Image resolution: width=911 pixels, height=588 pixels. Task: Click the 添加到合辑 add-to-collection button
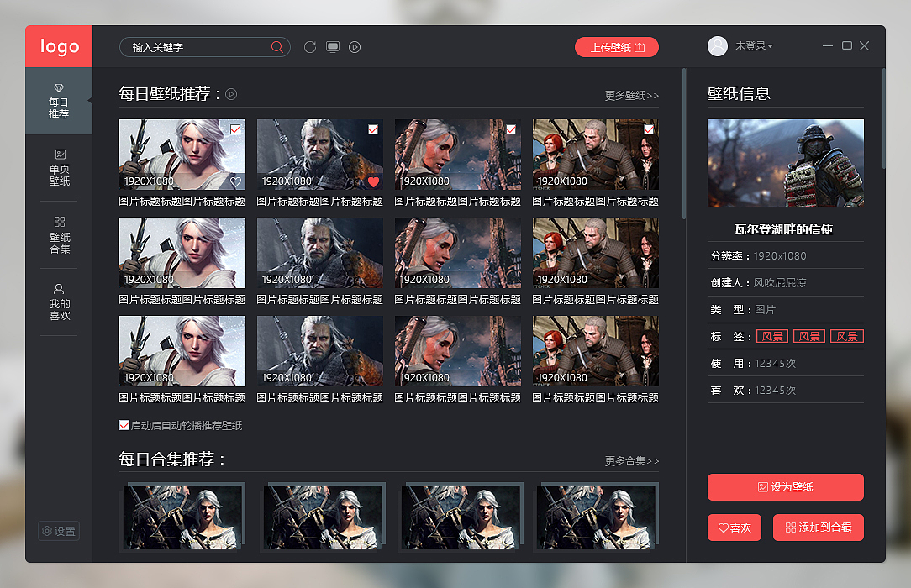point(818,528)
